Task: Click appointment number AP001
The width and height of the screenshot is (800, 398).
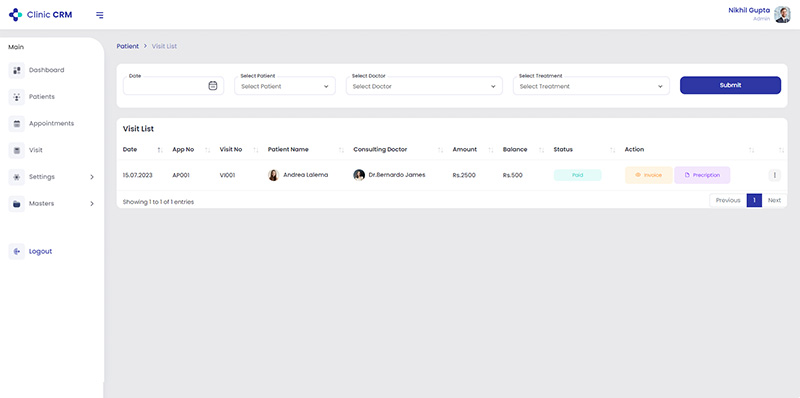Action: (x=181, y=175)
